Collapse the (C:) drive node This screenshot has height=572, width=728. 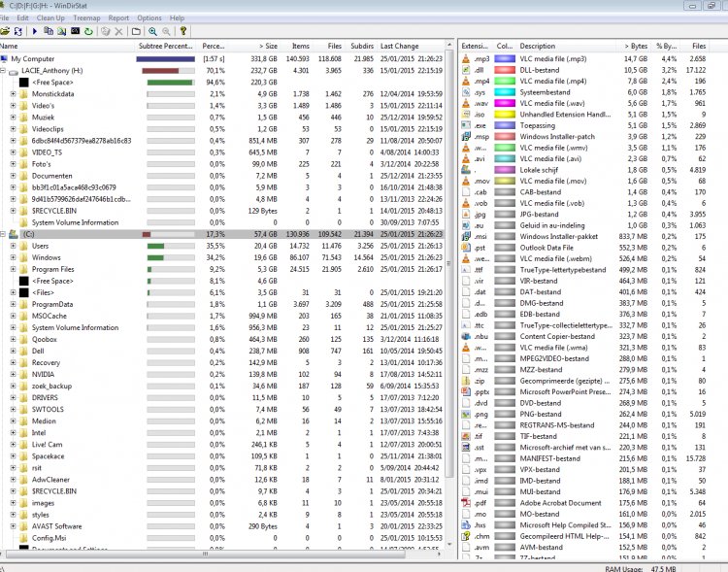[3, 234]
